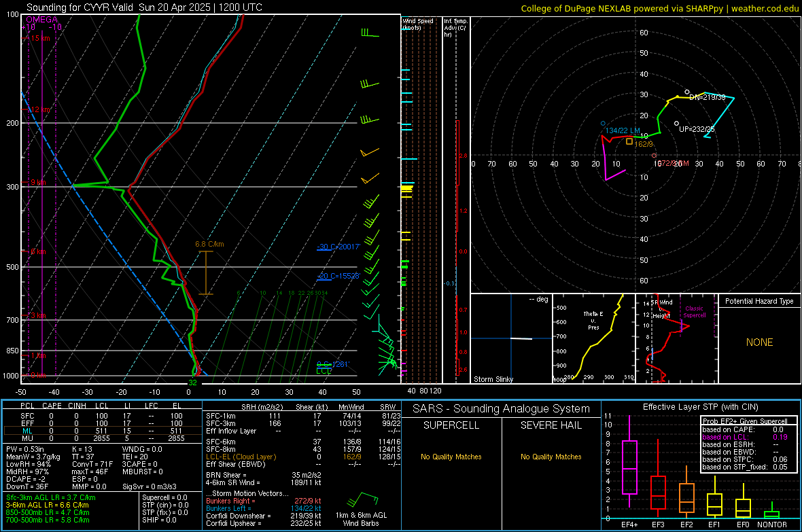Click the '-30 C=20017'' height label
The image size is (802, 532).
338,247
